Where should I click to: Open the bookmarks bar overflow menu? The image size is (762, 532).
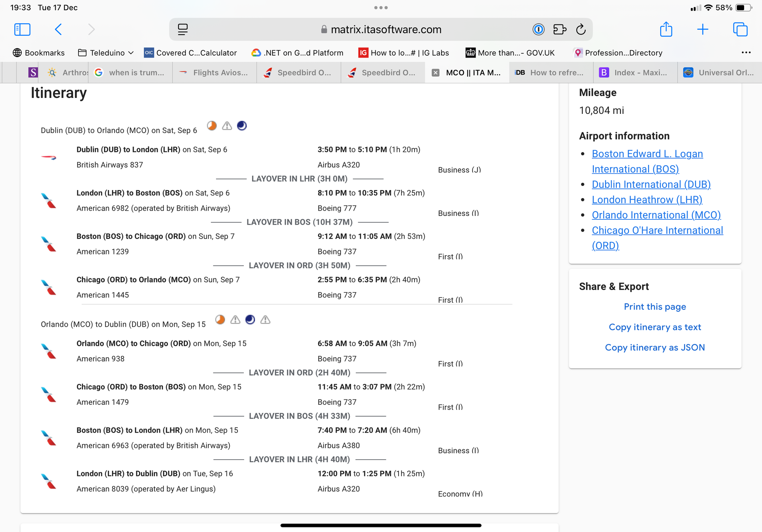[746, 53]
